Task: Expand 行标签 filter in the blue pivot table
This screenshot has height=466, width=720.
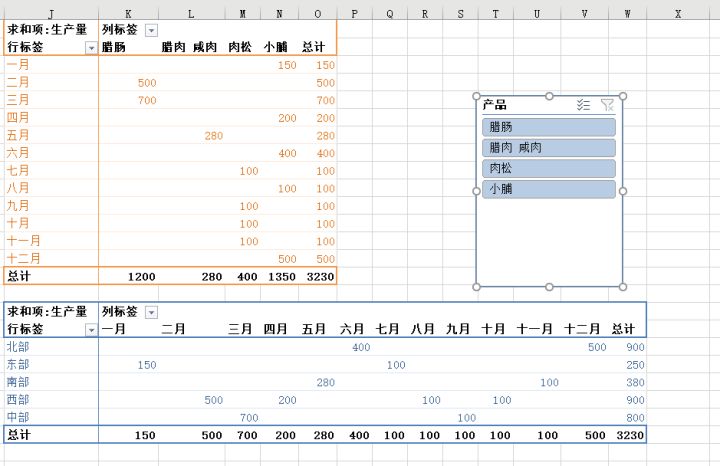Action: tap(91, 329)
